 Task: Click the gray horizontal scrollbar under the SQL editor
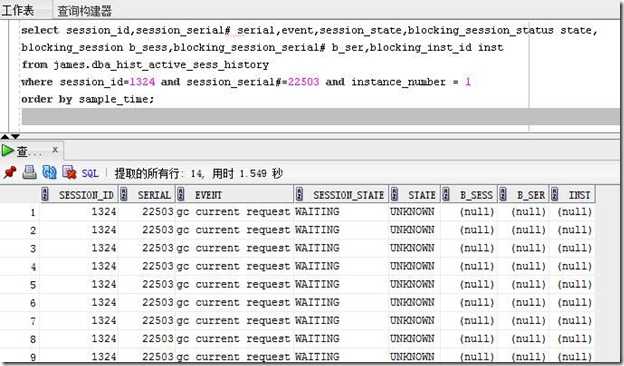point(320,117)
